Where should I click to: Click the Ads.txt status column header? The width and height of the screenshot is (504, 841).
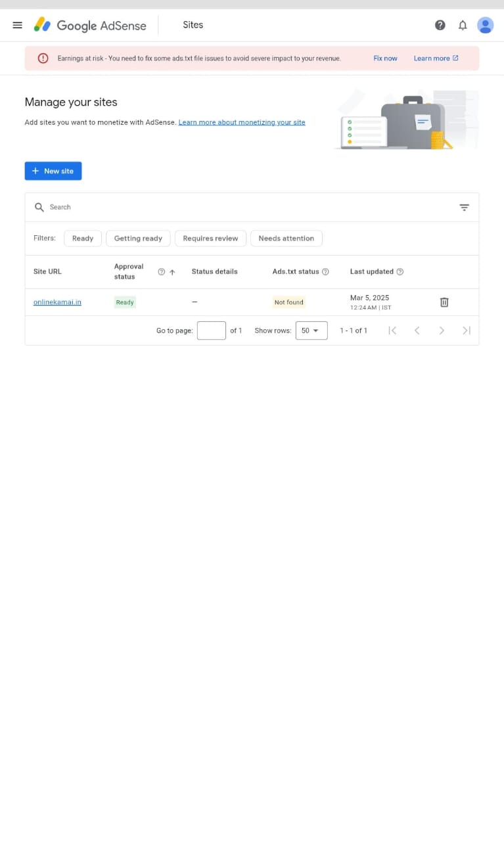pos(296,271)
